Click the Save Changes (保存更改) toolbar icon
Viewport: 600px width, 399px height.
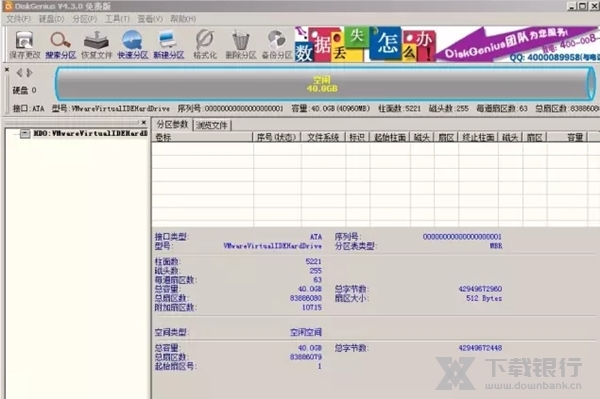[24, 45]
